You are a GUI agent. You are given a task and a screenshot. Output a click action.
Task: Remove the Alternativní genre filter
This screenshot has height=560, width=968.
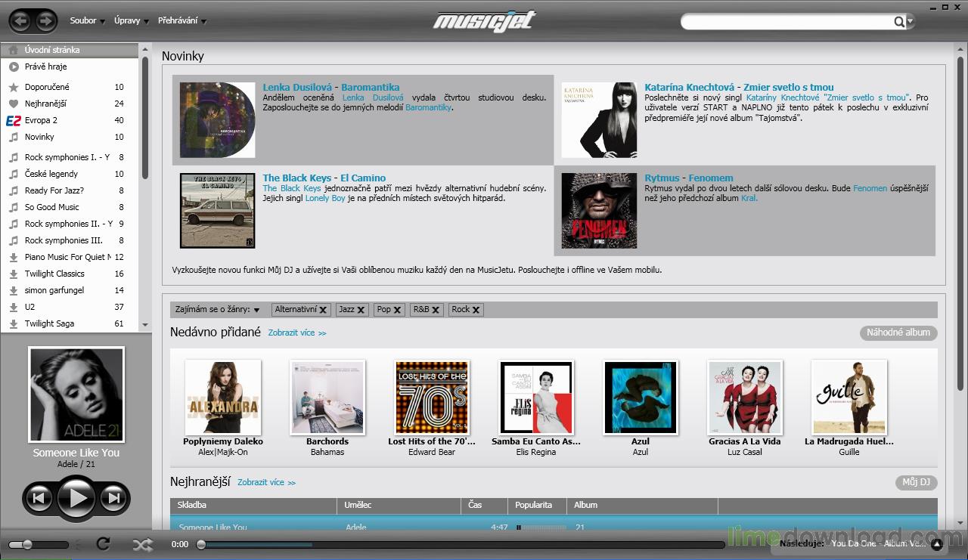click(x=323, y=310)
